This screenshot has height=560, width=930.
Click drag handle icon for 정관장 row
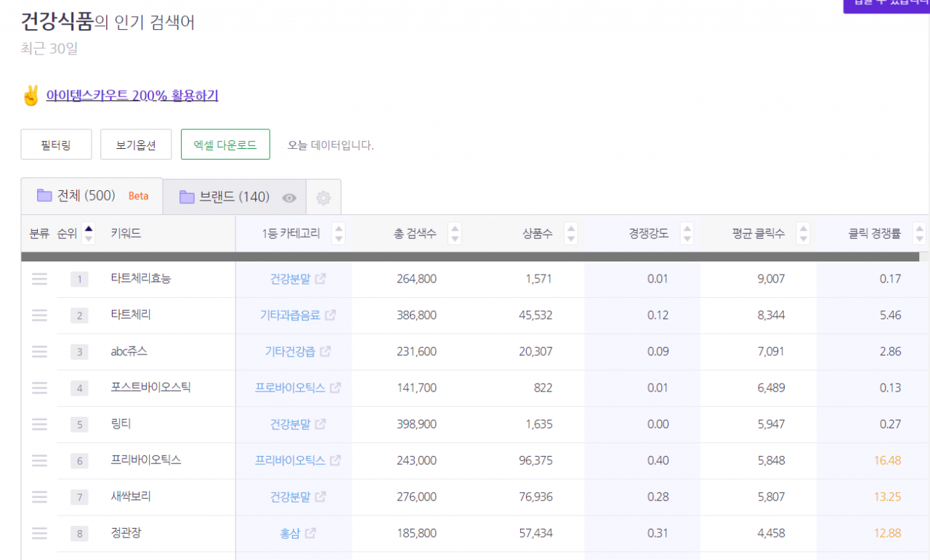point(39,533)
